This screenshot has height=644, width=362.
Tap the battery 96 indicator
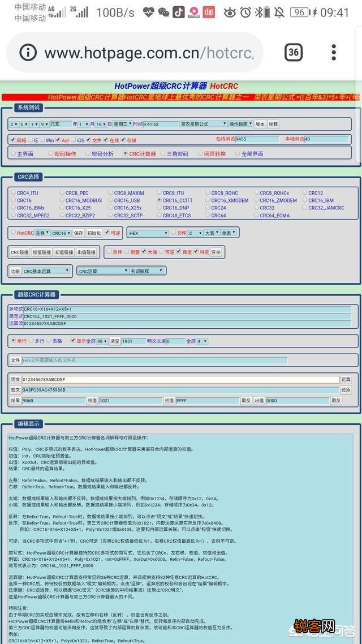pyautogui.click(x=300, y=12)
